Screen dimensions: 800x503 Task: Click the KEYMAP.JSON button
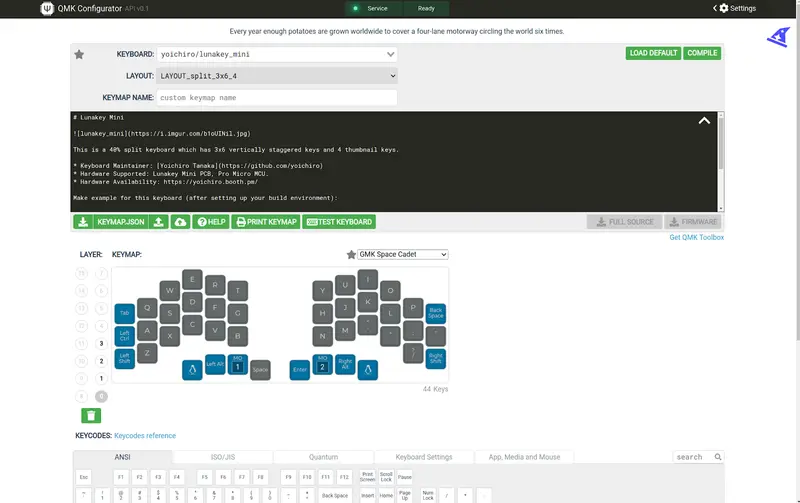click(121, 222)
